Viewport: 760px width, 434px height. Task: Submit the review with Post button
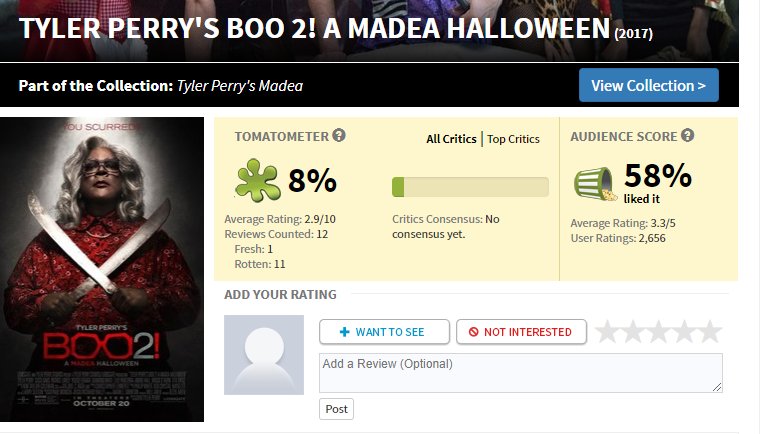pos(336,409)
